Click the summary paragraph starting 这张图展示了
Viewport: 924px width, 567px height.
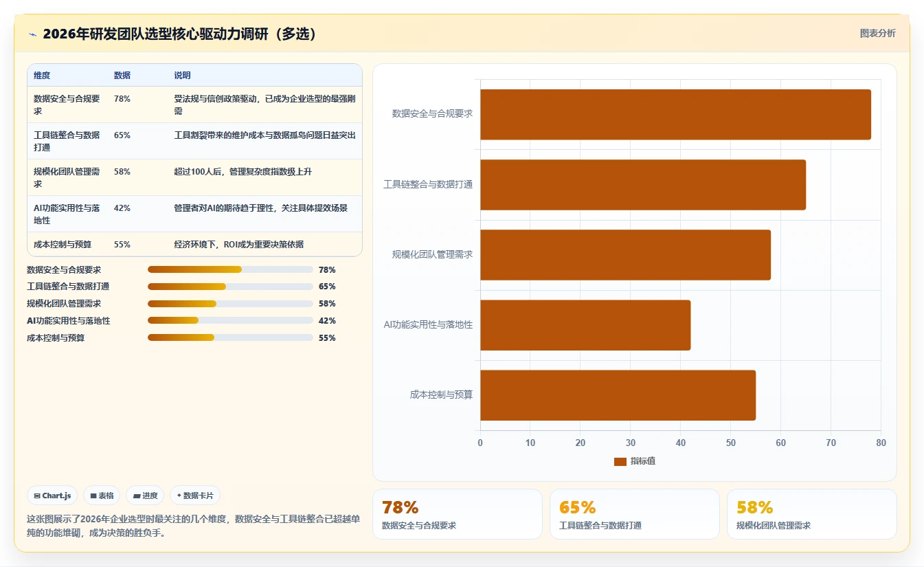[x=192, y=526]
